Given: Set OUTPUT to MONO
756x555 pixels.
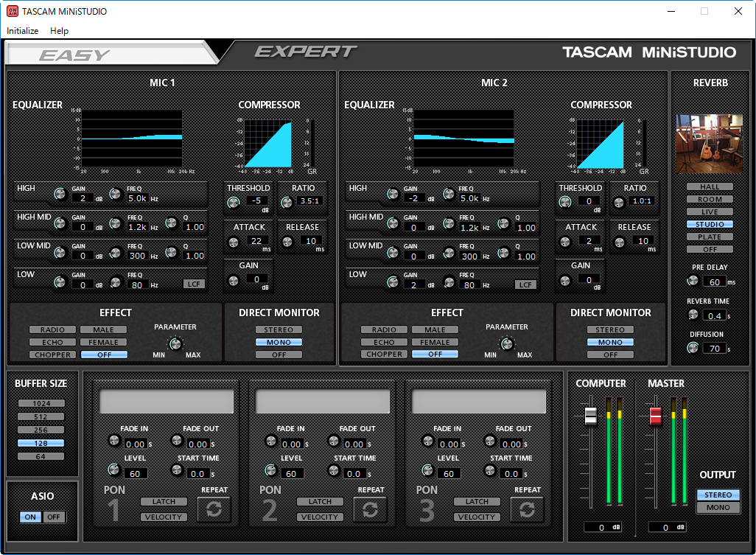Looking at the screenshot, I should pyautogui.click(x=718, y=507).
